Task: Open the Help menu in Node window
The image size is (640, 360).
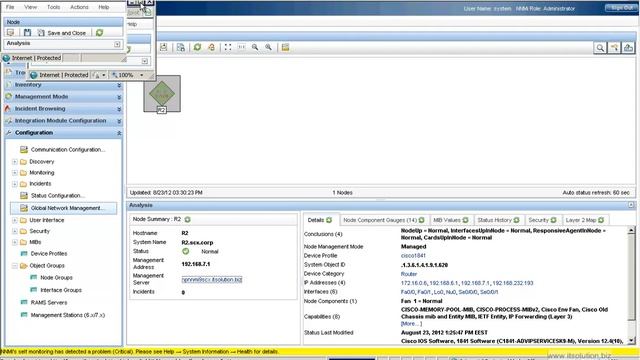Action: tap(104, 7)
